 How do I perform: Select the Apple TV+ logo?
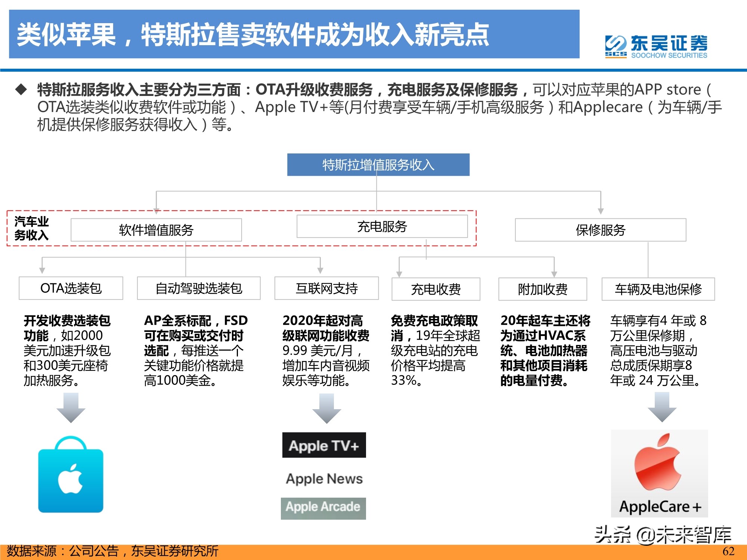(323, 445)
